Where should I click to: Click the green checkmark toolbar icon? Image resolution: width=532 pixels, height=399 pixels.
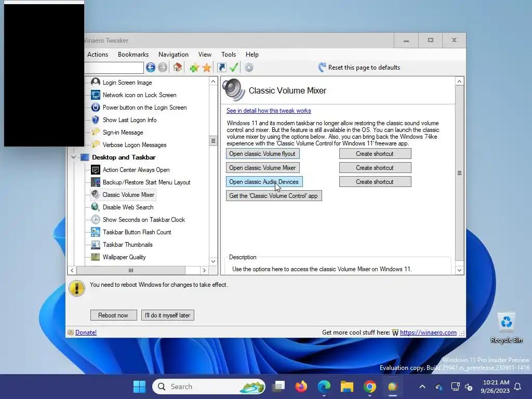(234, 67)
